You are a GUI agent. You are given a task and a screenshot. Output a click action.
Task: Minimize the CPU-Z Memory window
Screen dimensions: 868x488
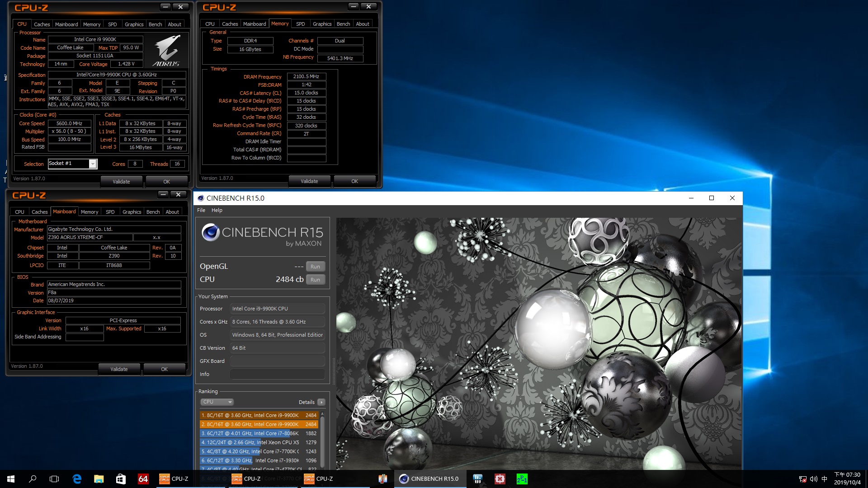(x=354, y=6)
